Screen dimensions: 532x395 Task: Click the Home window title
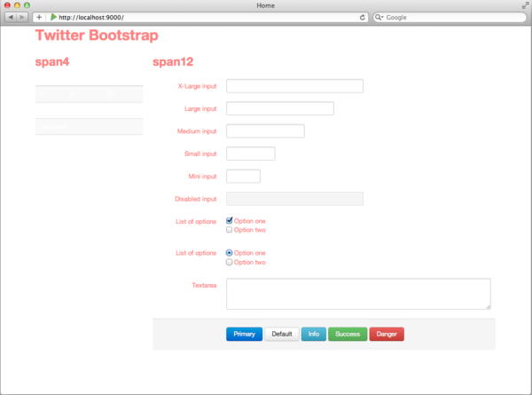266,5
